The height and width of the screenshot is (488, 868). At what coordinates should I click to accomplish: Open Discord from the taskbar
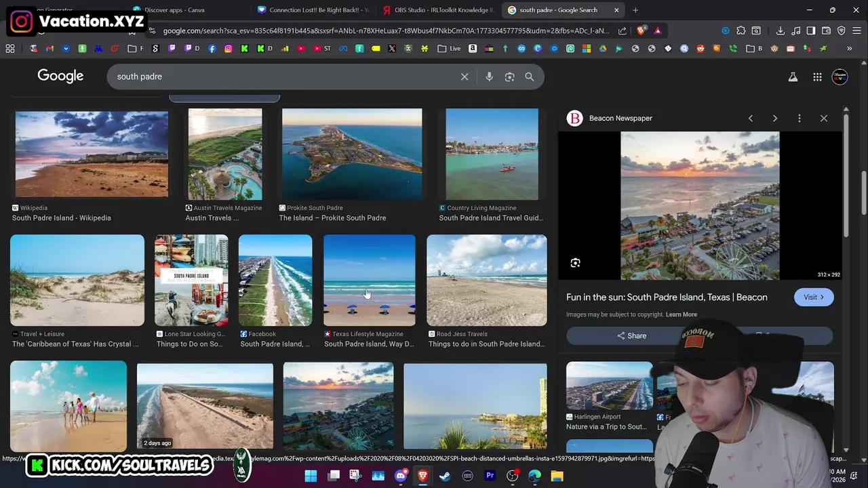coord(401,476)
